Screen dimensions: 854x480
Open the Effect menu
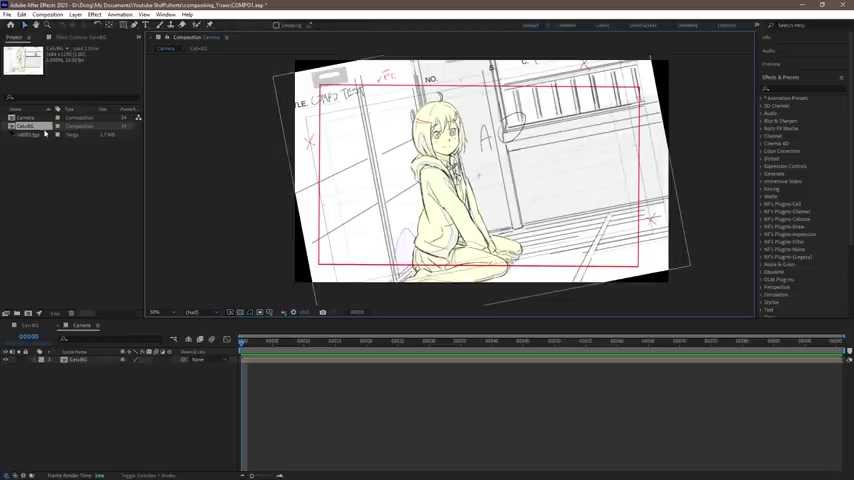click(x=94, y=15)
